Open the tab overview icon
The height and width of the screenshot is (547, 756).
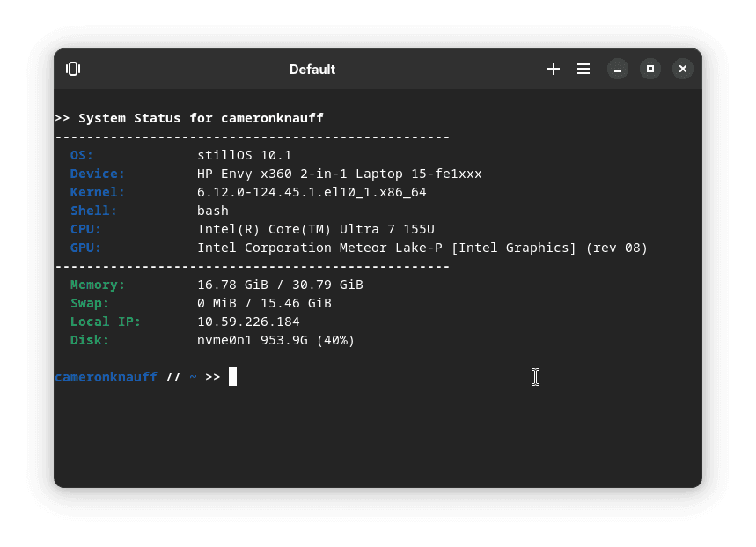73,69
